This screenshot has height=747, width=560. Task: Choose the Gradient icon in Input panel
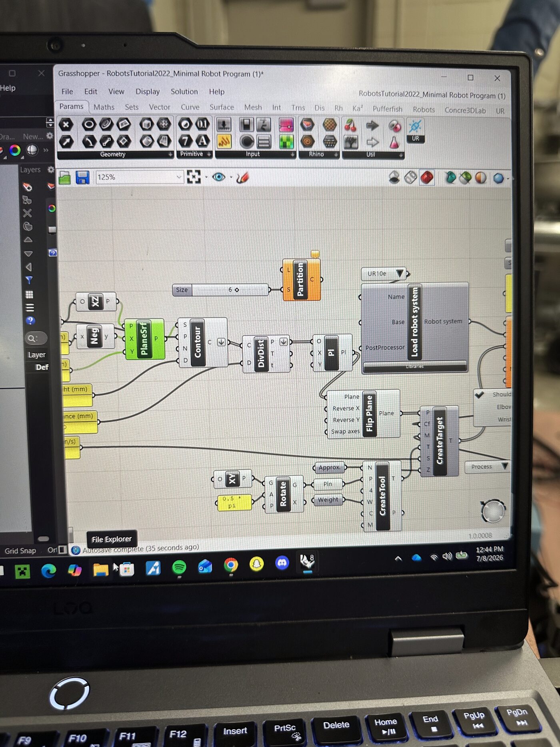point(286,125)
